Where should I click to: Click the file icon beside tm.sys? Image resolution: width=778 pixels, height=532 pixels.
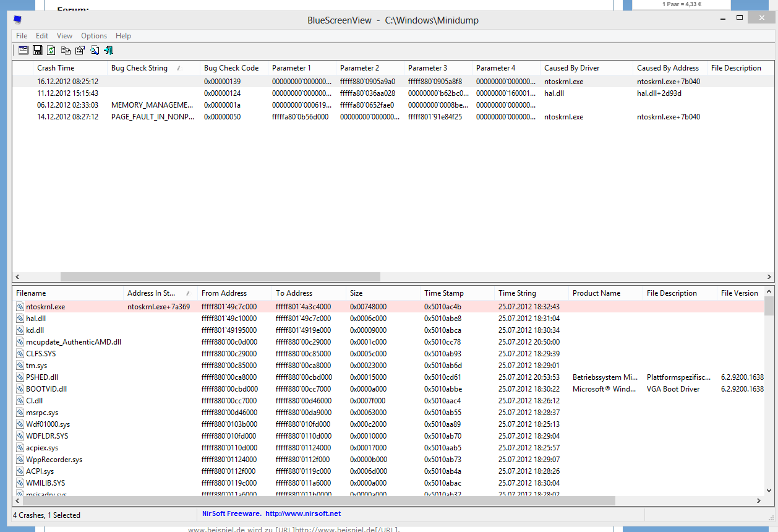click(20, 365)
